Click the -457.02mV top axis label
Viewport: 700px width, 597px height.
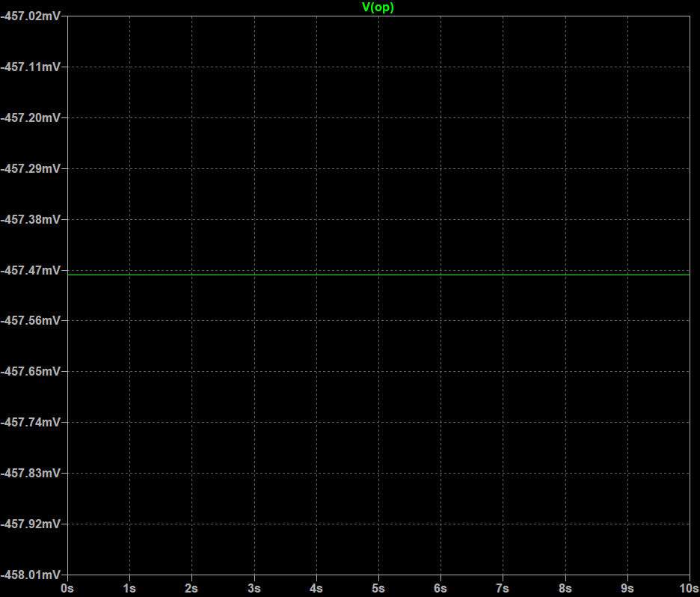point(31,16)
